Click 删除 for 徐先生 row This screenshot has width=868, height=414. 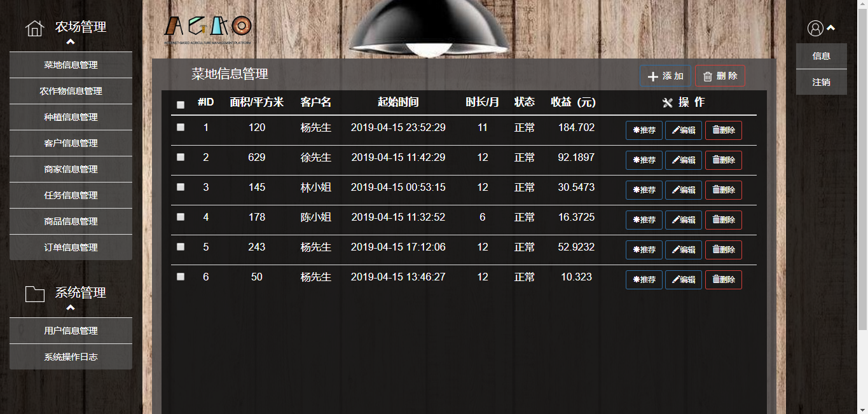(724, 160)
